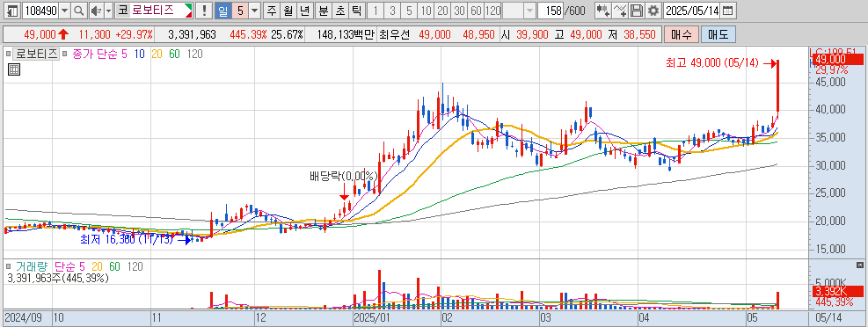Choose interval button 3

[x=392, y=10]
